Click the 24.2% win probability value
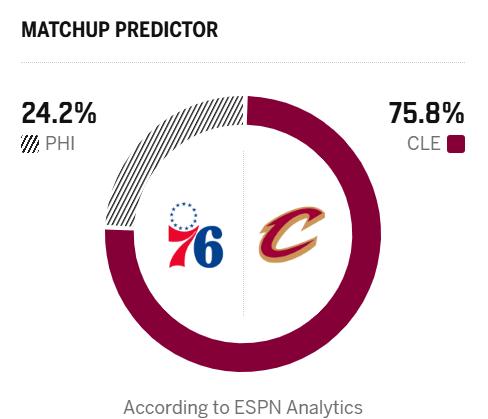 59,113
